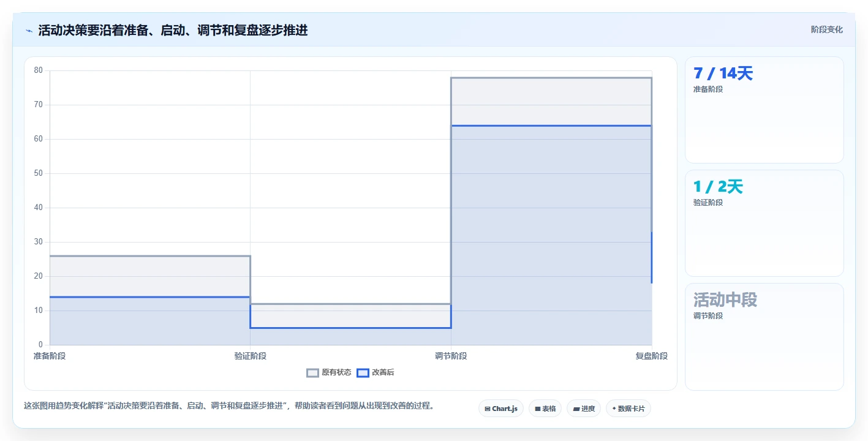This screenshot has height=441, width=868.
Task: Click the chart title heading text
Action: click(x=173, y=31)
